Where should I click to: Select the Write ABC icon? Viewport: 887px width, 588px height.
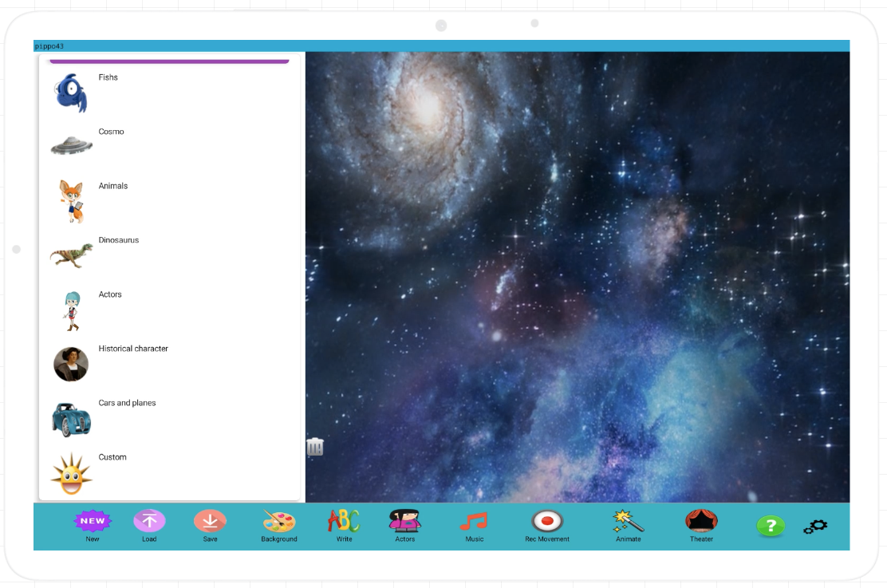pyautogui.click(x=344, y=521)
